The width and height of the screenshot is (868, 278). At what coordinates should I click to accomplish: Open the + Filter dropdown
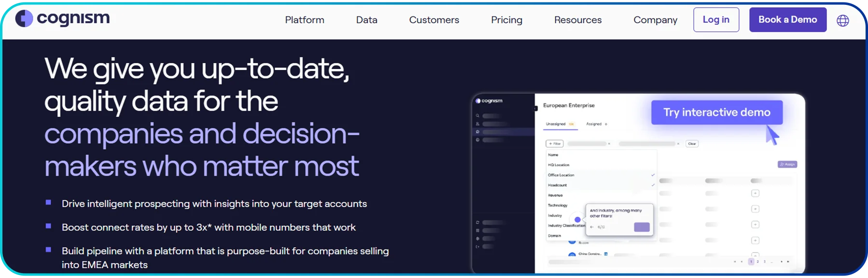click(x=555, y=144)
